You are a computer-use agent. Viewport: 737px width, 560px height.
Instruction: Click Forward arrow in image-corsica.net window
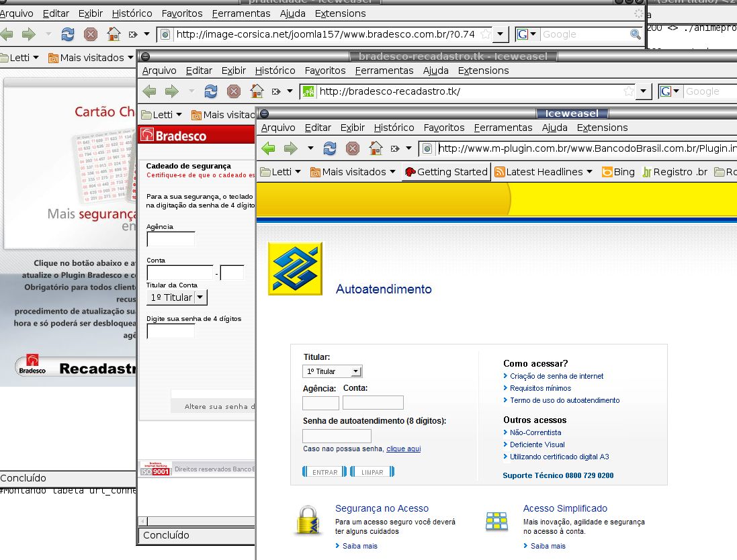point(29,34)
